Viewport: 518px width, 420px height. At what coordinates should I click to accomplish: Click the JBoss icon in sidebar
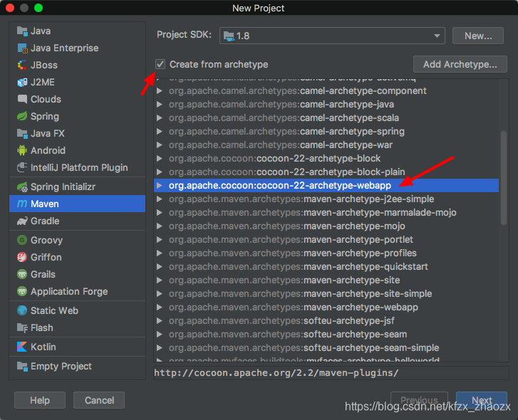(x=22, y=65)
